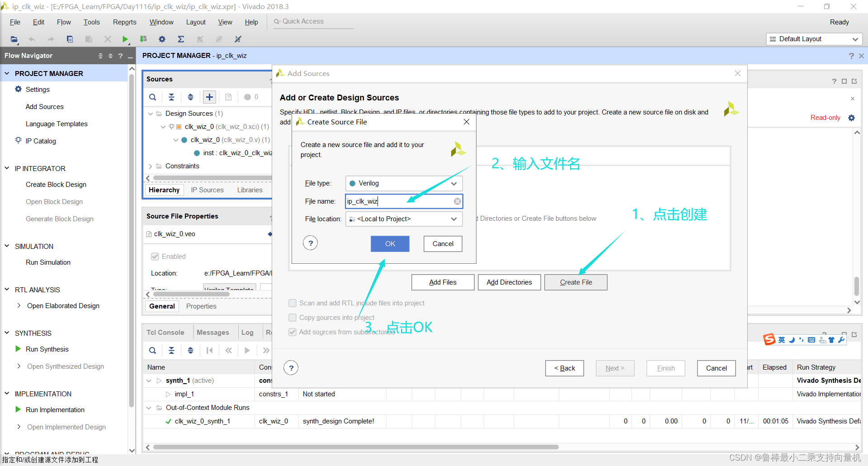Image resolution: width=868 pixels, height=466 pixels.
Task: Go to first run icon in runs toolbar
Action: pyautogui.click(x=209, y=350)
